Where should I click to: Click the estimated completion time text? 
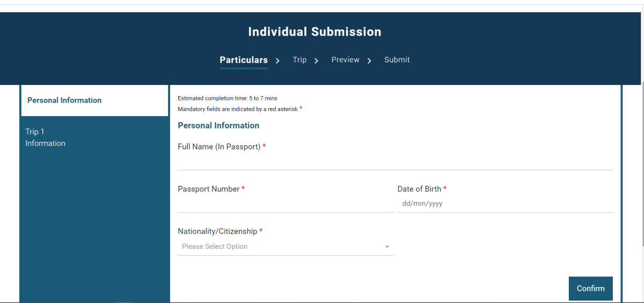point(228,98)
